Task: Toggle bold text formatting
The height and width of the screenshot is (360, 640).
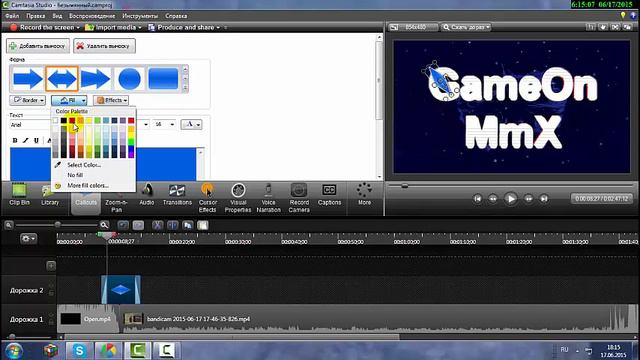Action: [x=15, y=140]
